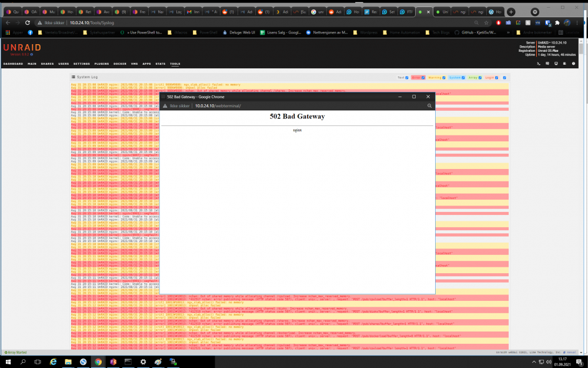This screenshot has width=588, height=368.
Task: Open Chrome three-dot menu
Action: pyautogui.click(x=577, y=22)
